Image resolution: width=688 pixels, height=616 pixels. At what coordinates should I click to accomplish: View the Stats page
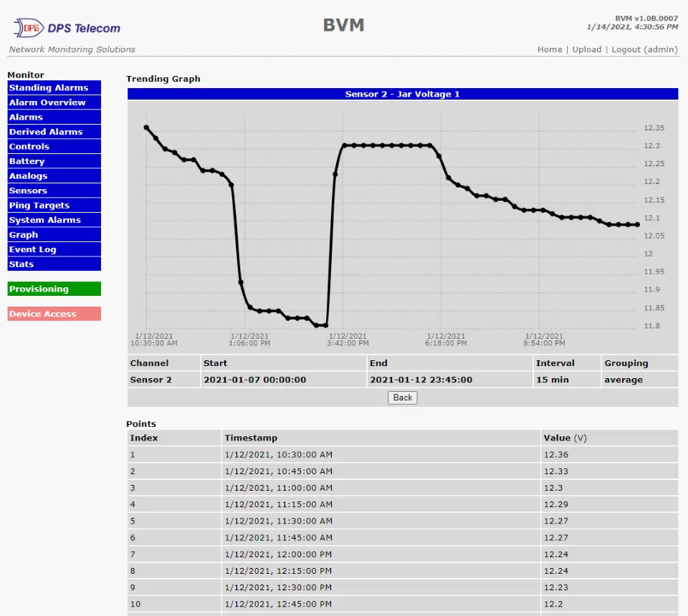[x=54, y=264]
